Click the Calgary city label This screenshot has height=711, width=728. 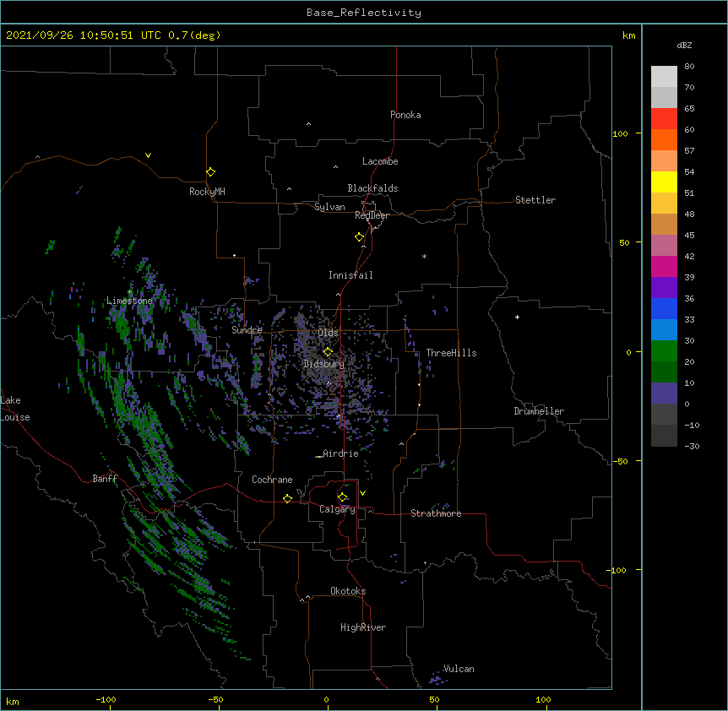click(x=337, y=509)
